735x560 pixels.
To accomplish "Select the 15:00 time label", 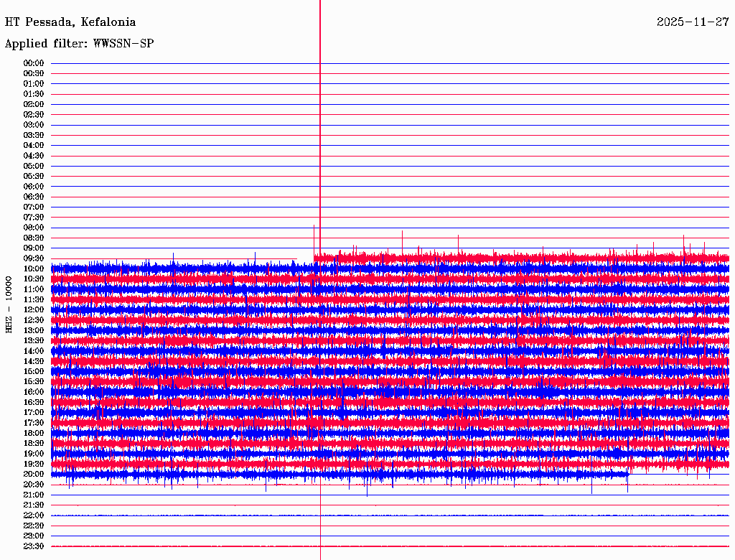I will pyautogui.click(x=34, y=371).
